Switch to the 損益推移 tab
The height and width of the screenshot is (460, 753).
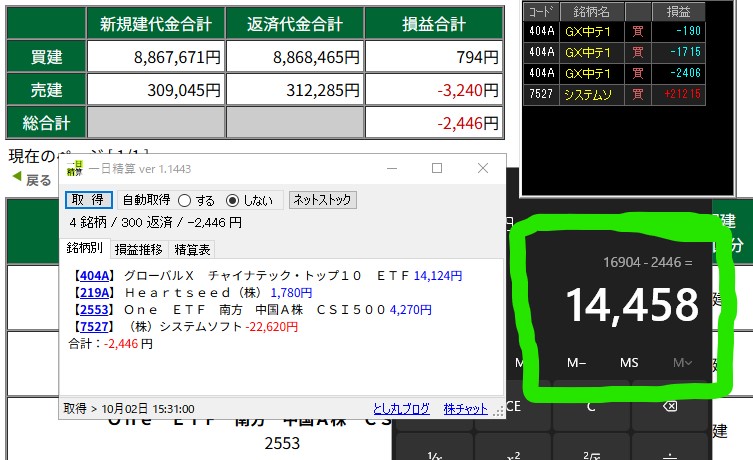point(139,249)
